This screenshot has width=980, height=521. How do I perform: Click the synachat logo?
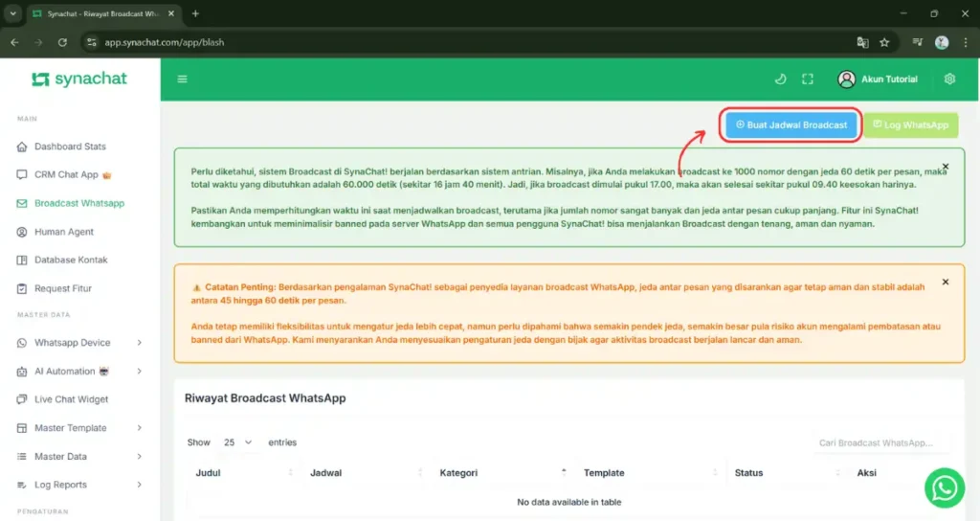(79, 79)
